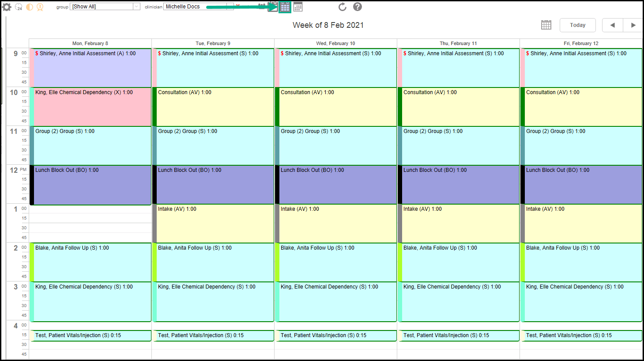The width and height of the screenshot is (644, 361).
Task: Open Wednesday Test, Patient Vitals/Injection appointment
Action: [x=336, y=335]
